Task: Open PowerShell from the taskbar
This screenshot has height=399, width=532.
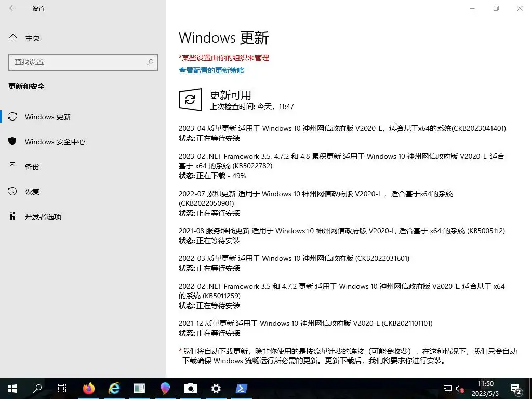Action: click(x=242, y=389)
